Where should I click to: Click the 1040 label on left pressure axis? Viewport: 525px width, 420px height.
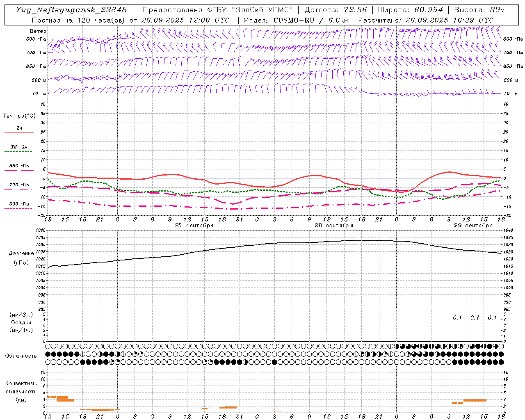coord(41,231)
